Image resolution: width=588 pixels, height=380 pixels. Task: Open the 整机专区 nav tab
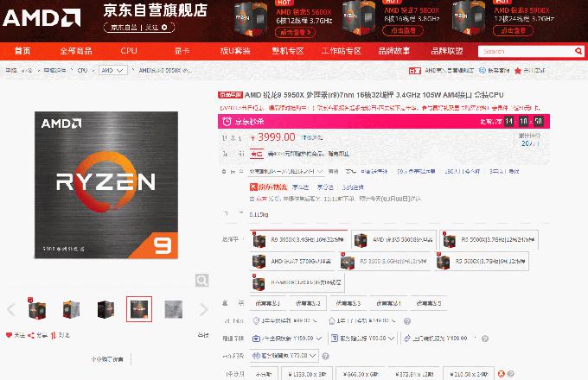[288, 51]
